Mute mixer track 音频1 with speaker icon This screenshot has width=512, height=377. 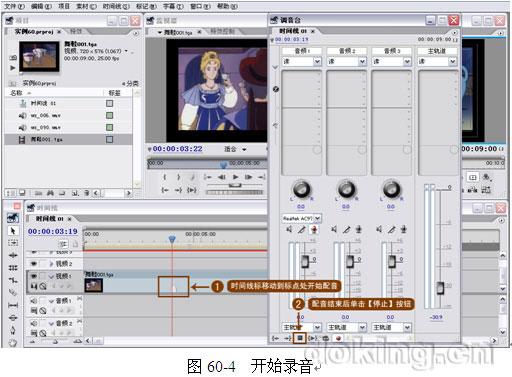pyautogui.click(x=289, y=229)
